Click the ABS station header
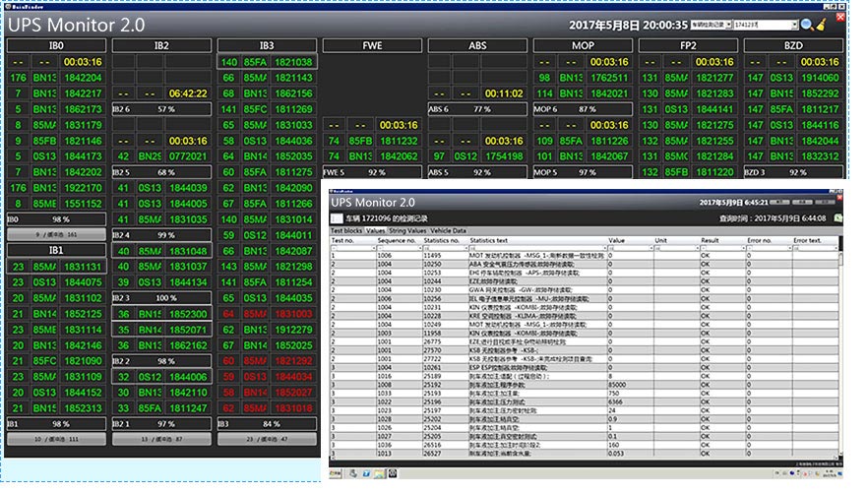Viewport: 868px width, 493px height. tap(477, 45)
